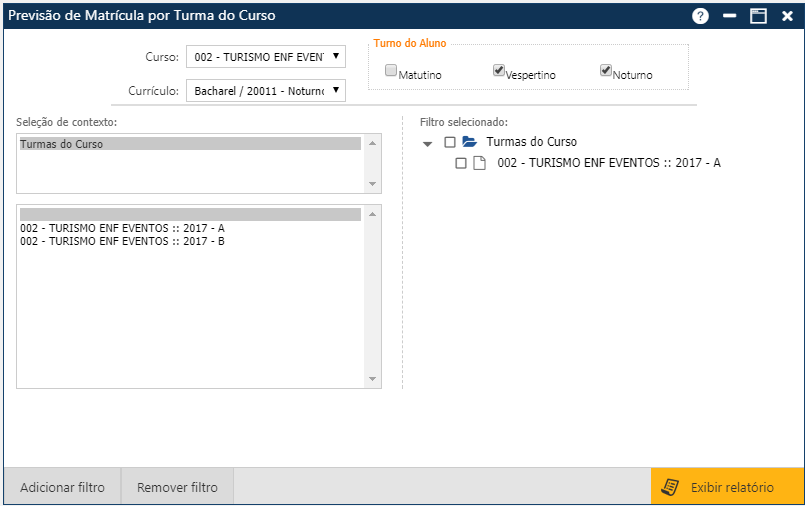Open the Curso dropdown

266,56
